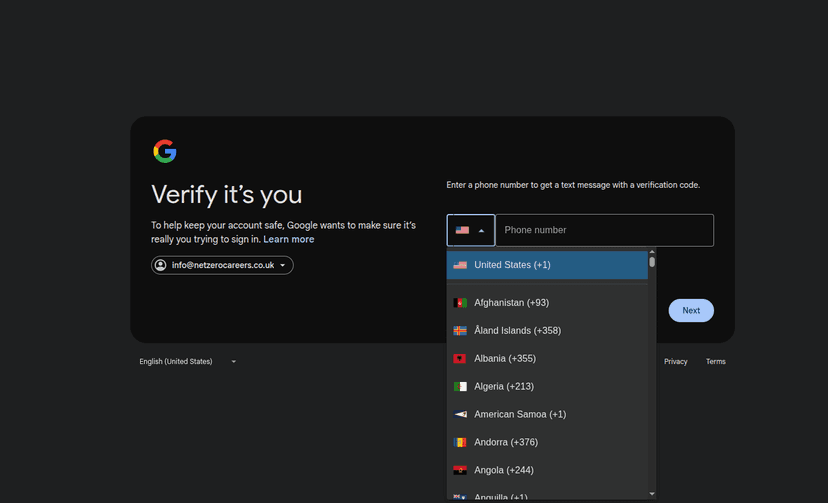Open the Learn more link
Image resolution: width=828 pixels, height=503 pixels.
(x=288, y=240)
